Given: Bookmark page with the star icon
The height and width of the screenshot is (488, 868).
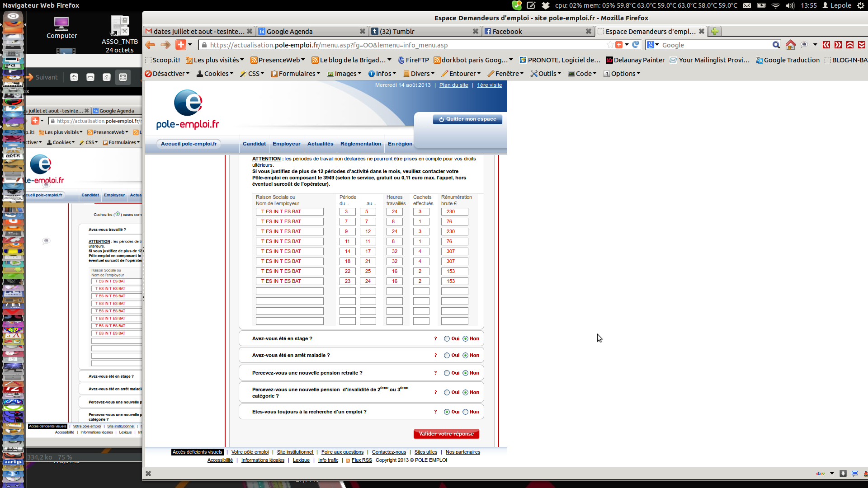Looking at the screenshot, I should tap(610, 45).
